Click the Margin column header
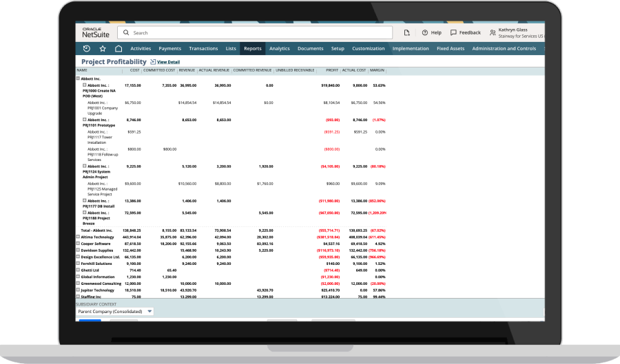 377,70
